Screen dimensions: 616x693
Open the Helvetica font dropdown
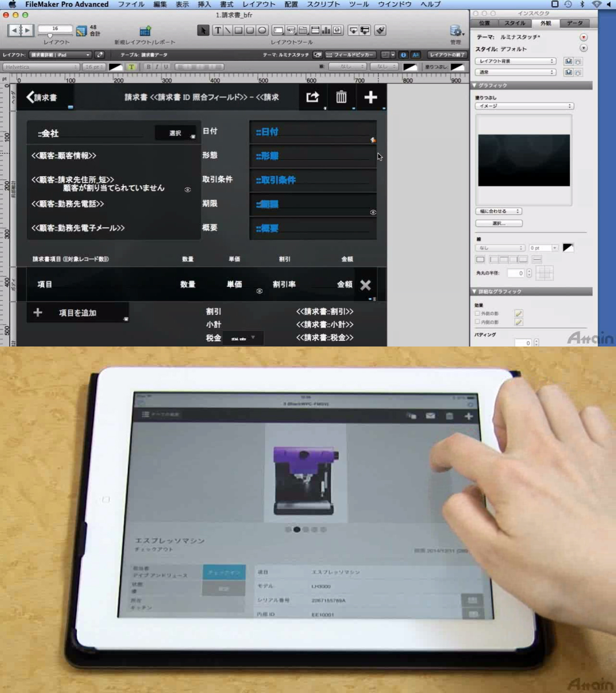coord(41,67)
